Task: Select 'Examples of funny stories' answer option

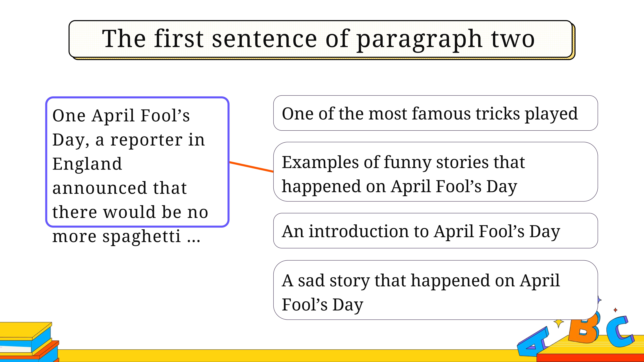Action: click(436, 172)
